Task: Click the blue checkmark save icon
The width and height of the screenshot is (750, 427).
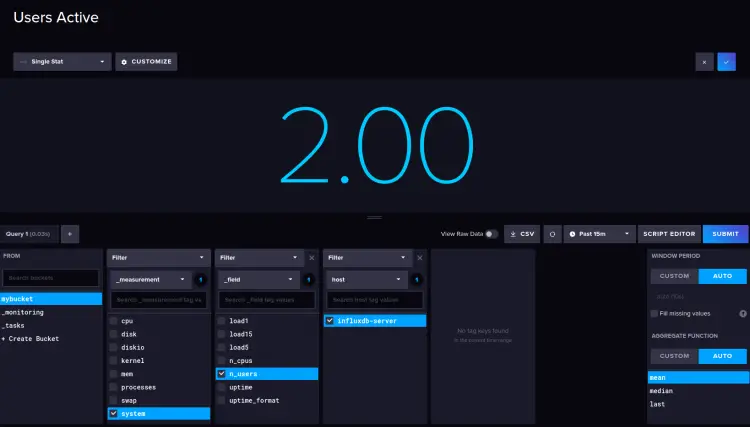Action: pos(726,62)
